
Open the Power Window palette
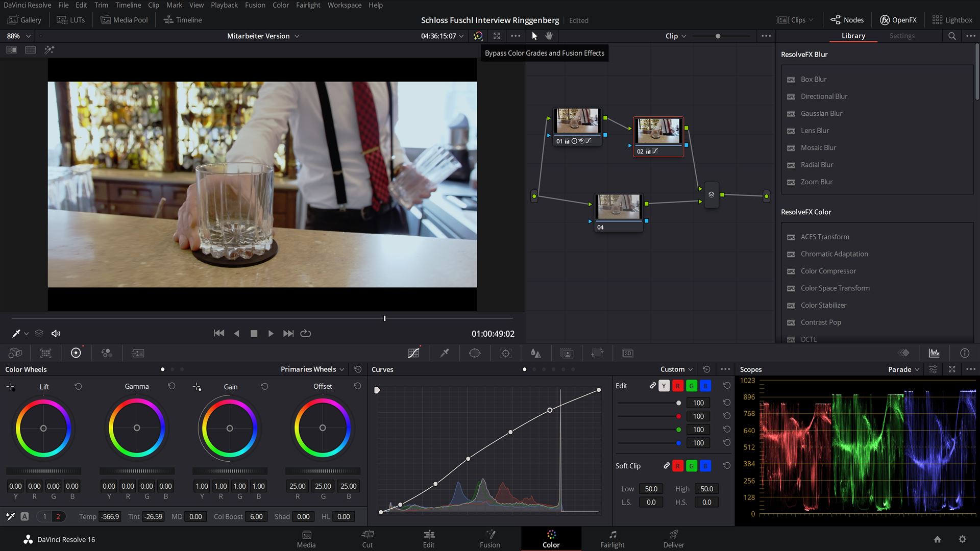point(475,353)
